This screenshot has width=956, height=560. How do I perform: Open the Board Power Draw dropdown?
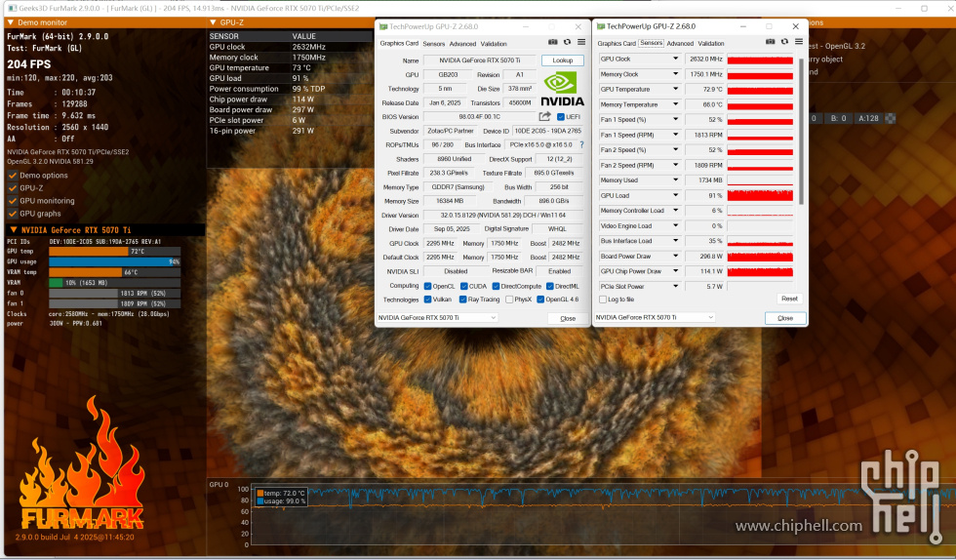(x=675, y=257)
